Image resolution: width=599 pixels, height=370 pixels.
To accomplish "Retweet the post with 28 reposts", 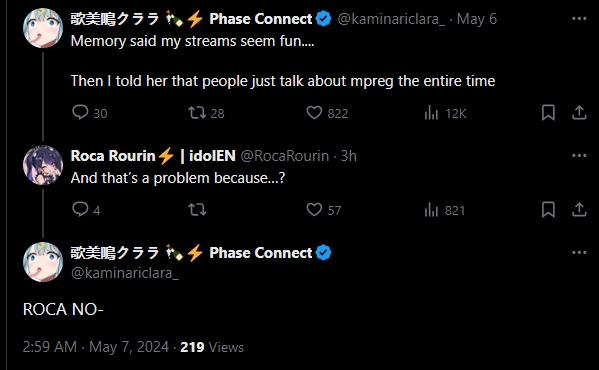I will 197,113.
